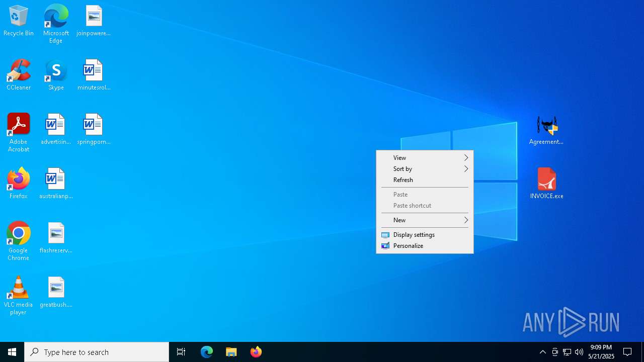644x362 pixels.
Task: Select the flashreserv... image file
Action: coord(56,238)
